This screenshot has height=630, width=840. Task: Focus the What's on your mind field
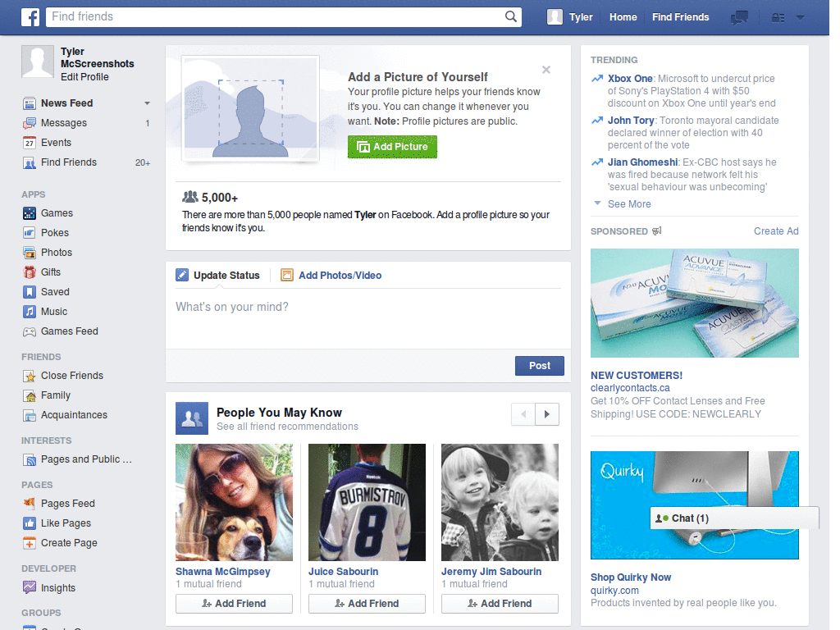[x=368, y=320]
